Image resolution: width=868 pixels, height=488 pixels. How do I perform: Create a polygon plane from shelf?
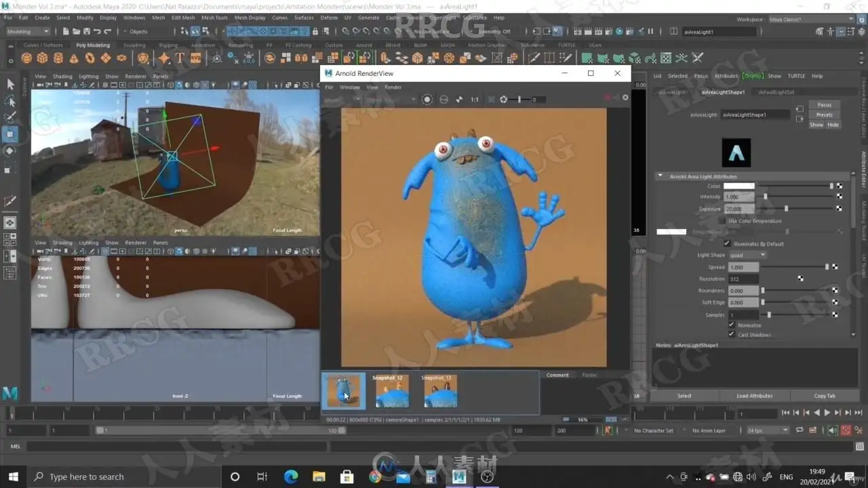pyautogui.click(x=106, y=58)
